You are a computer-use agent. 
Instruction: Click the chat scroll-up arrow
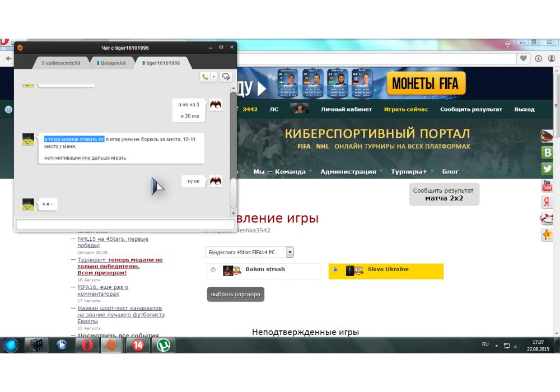coord(233,87)
